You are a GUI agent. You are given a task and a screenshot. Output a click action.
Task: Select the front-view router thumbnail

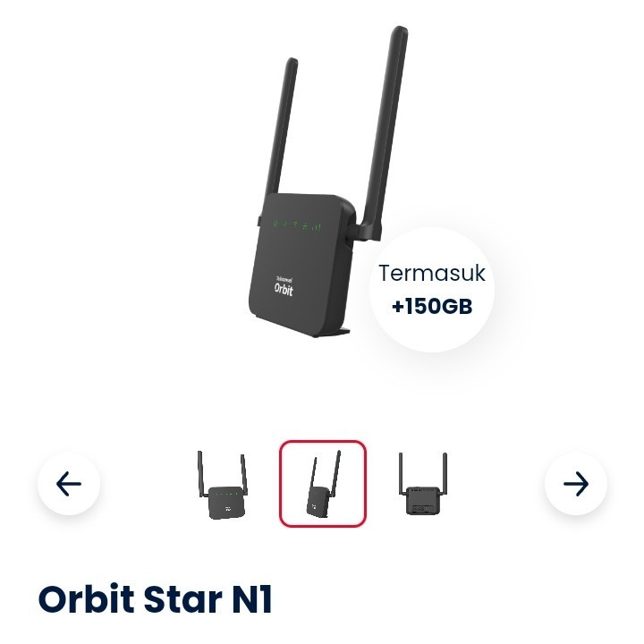[x=222, y=485]
